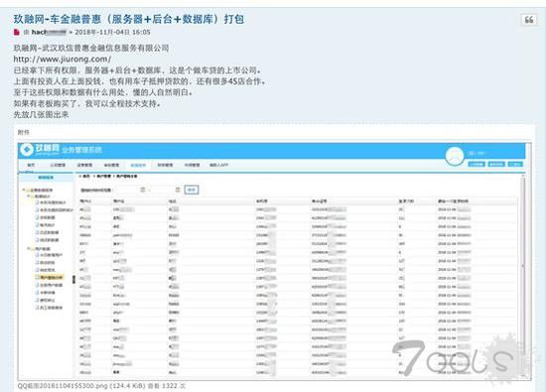This screenshot has width=546, height=392.
Task: Open the navigation tab ending in 'APP'
Action: [218, 165]
